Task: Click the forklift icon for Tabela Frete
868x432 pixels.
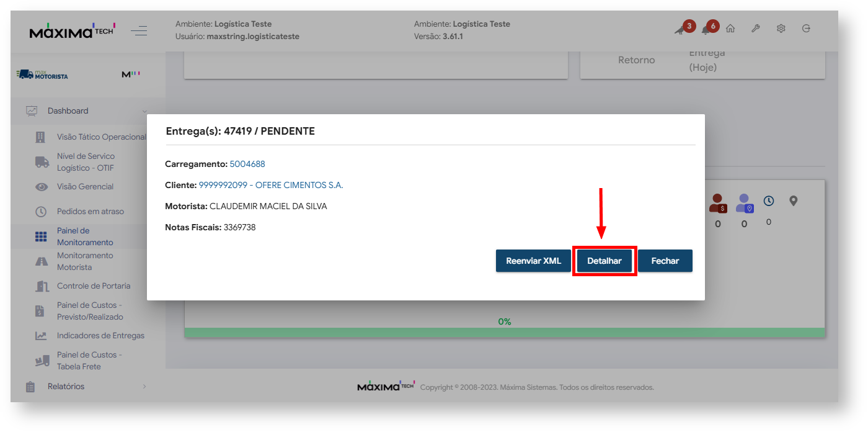Action: [42, 361]
